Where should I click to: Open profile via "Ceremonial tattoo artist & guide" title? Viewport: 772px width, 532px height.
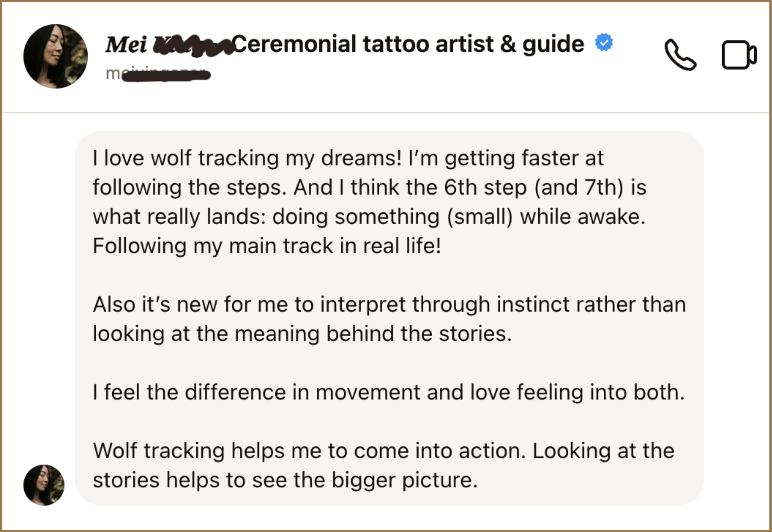click(408, 44)
